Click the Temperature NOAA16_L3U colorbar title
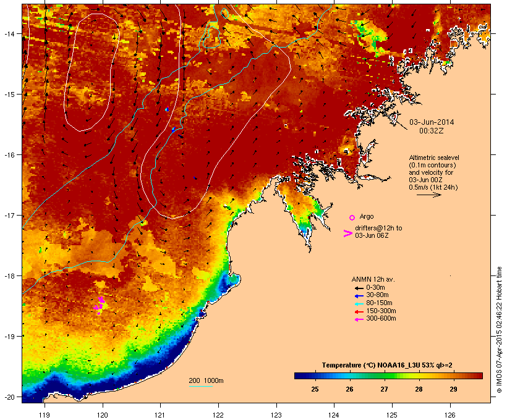This screenshot has width=507, height=420. coord(387,365)
